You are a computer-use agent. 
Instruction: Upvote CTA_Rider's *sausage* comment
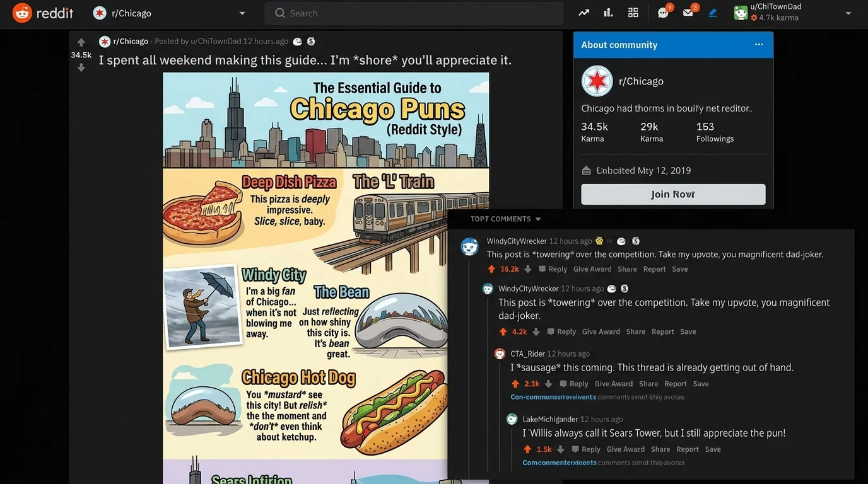point(515,384)
